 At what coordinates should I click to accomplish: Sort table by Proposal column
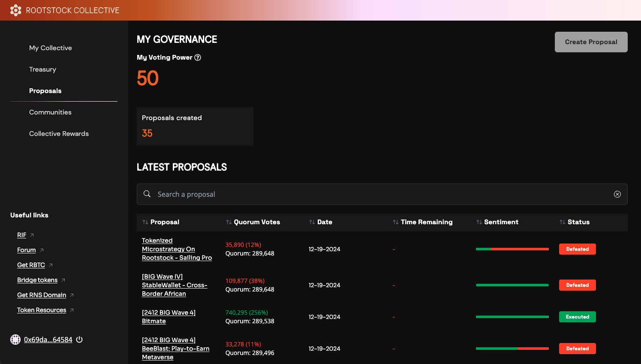pos(161,222)
